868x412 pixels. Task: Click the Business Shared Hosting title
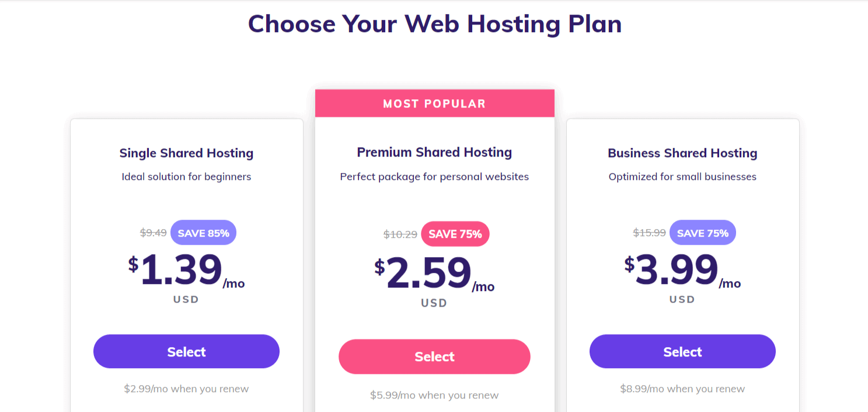tap(682, 153)
